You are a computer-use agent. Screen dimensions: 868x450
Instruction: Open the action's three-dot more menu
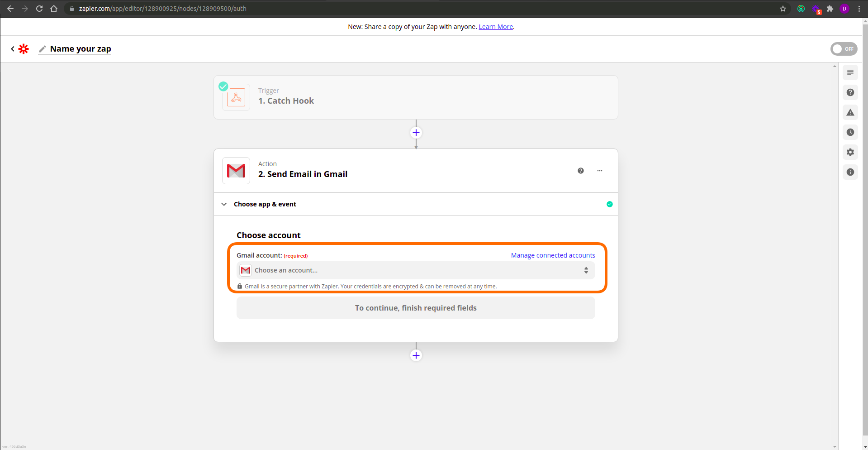pos(600,171)
